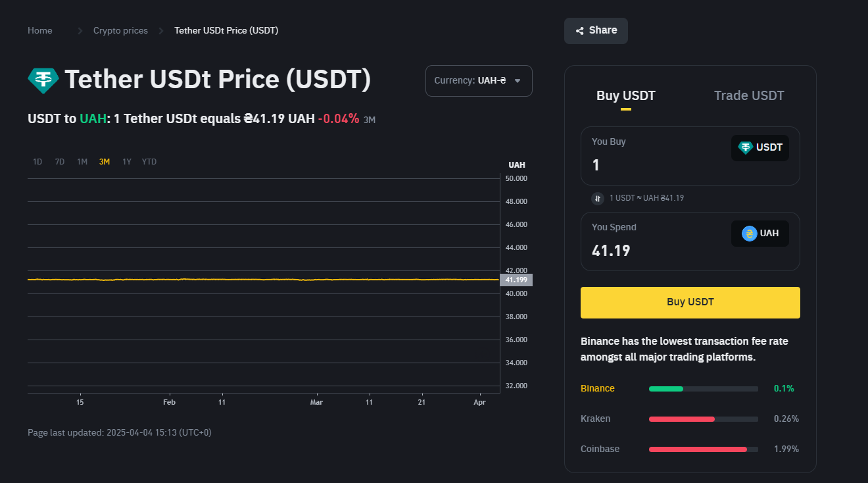Click the Tether logo beside the page title
868x483 pixels.
[x=43, y=80]
